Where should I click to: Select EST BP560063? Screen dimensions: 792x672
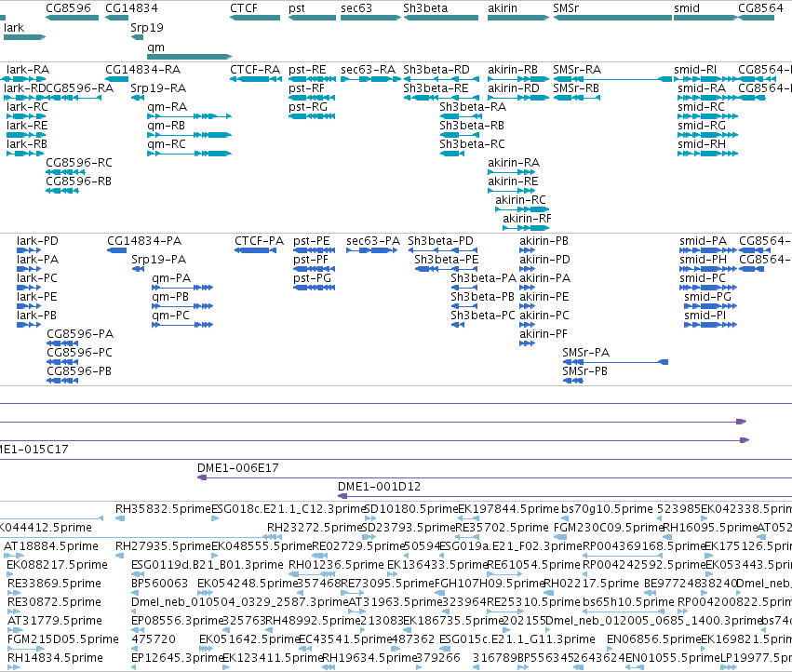click(x=160, y=585)
